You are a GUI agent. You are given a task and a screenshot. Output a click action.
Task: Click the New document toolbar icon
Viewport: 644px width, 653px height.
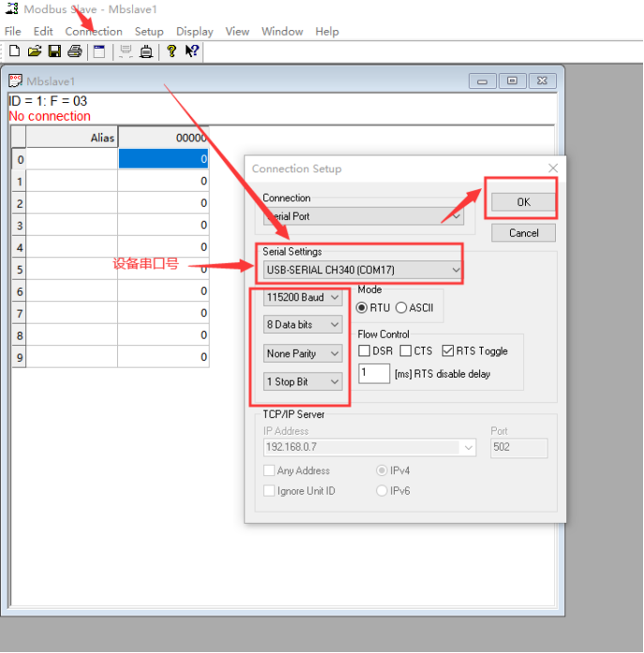(x=13, y=52)
